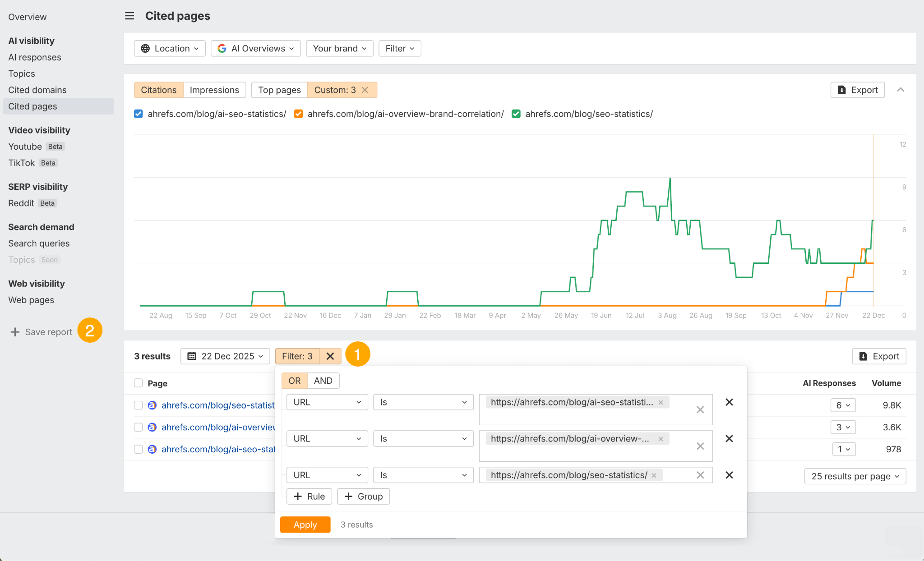Click the Export icon above the results table

pyautogui.click(x=863, y=356)
